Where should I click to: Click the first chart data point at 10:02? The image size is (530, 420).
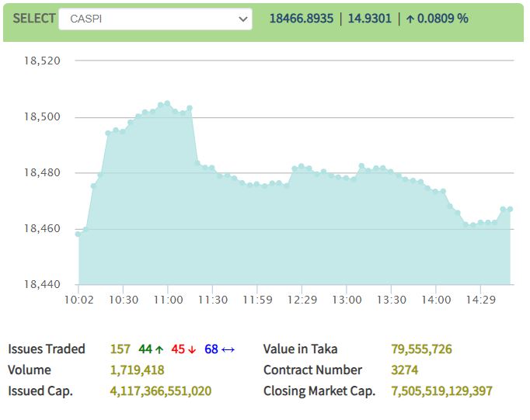pyautogui.click(x=78, y=234)
